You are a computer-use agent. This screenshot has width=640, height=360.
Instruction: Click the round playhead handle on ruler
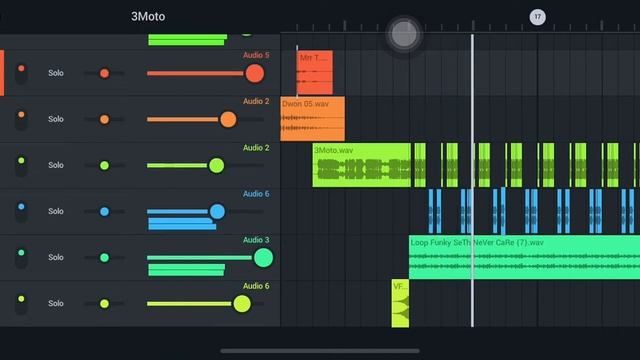404,33
